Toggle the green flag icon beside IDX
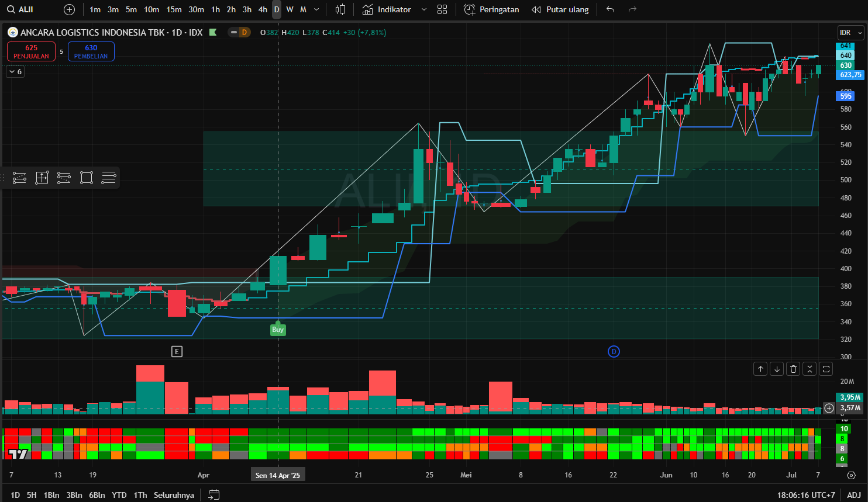Screen dimensions: 868x502 point(213,32)
